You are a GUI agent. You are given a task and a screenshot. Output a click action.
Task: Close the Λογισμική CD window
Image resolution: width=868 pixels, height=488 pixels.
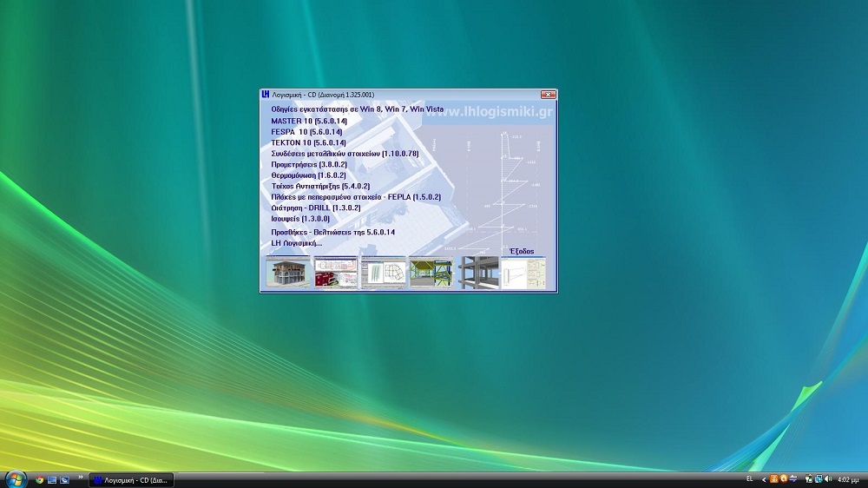(x=548, y=95)
